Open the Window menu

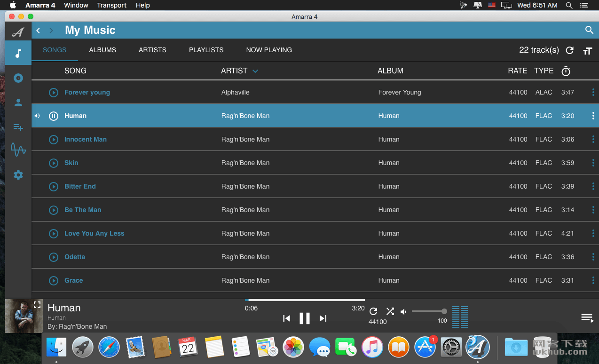tap(76, 5)
